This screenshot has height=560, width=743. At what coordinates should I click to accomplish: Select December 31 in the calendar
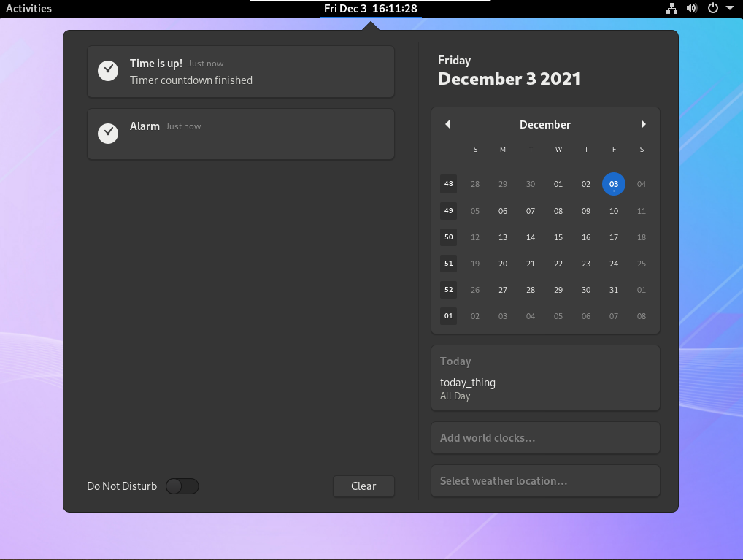[x=614, y=290]
